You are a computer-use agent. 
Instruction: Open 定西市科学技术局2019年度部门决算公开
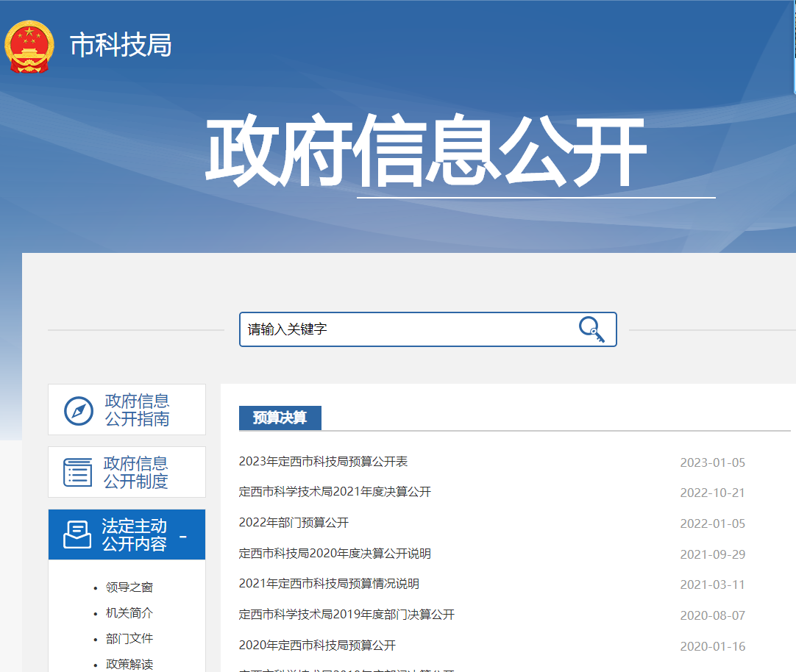pyautogui.click(x=347, y=614)
